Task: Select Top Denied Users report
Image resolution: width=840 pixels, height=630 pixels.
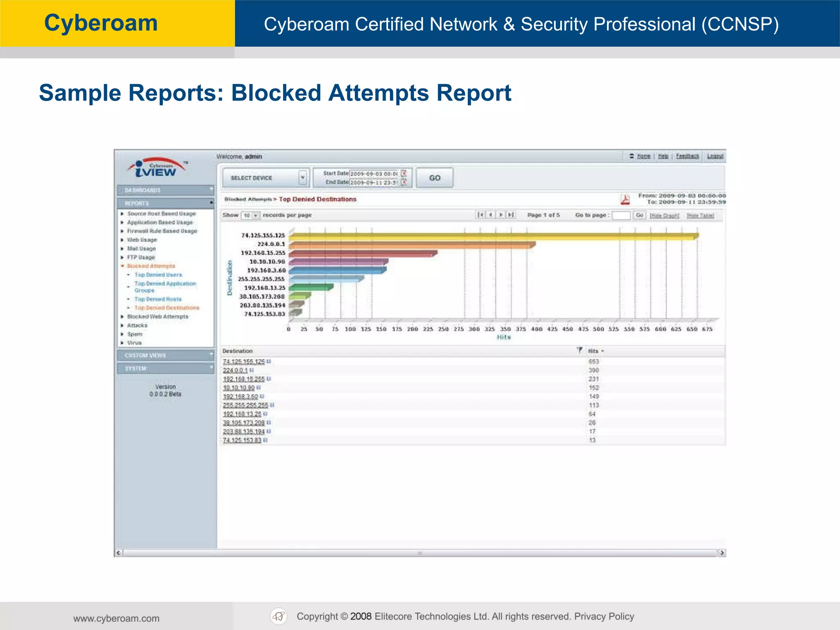Action: tap(158, 275)
